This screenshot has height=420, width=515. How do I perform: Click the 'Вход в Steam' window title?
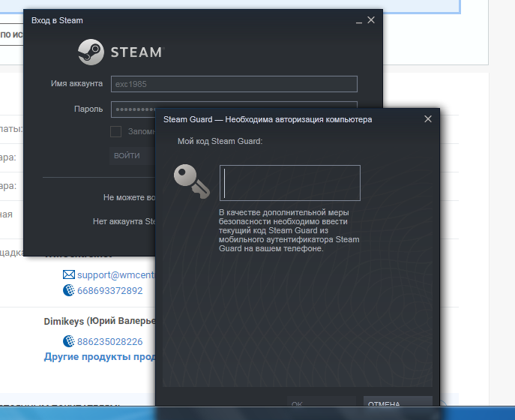click(x=57, y=20)
